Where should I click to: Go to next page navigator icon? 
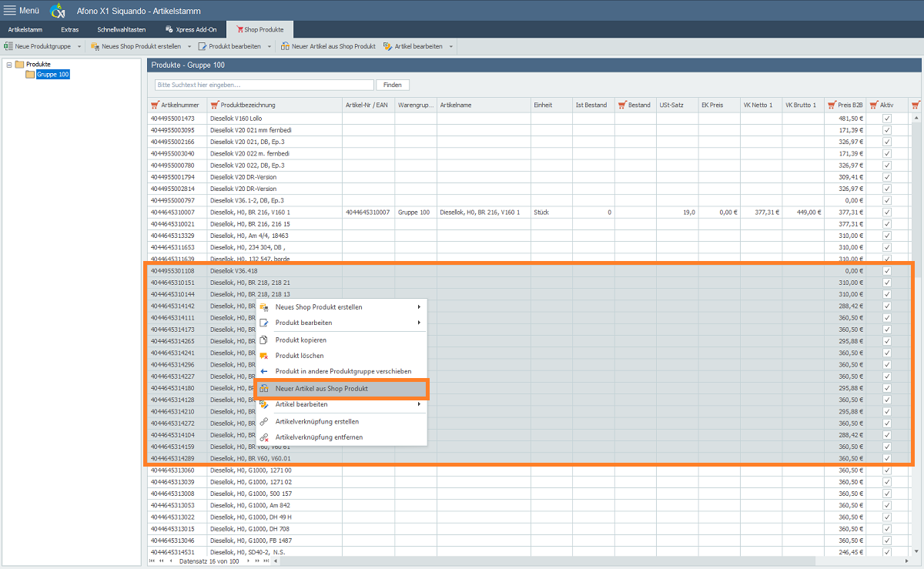click(256, 562)
